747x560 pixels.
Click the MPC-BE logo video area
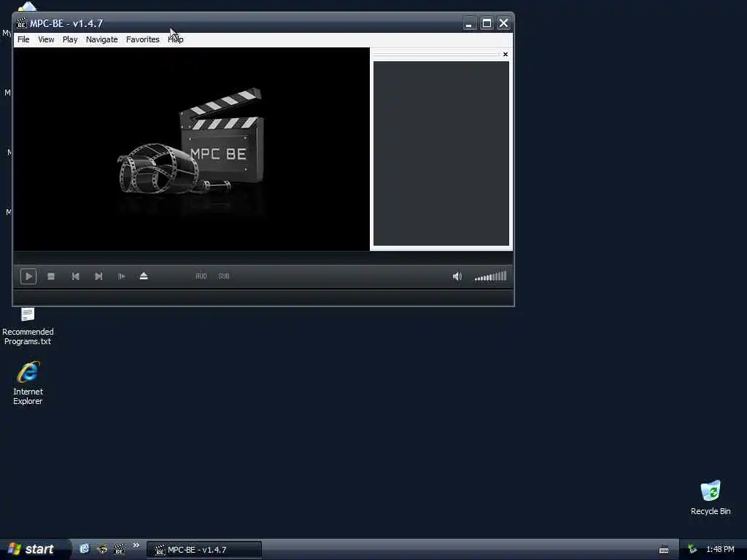point(192,149)
